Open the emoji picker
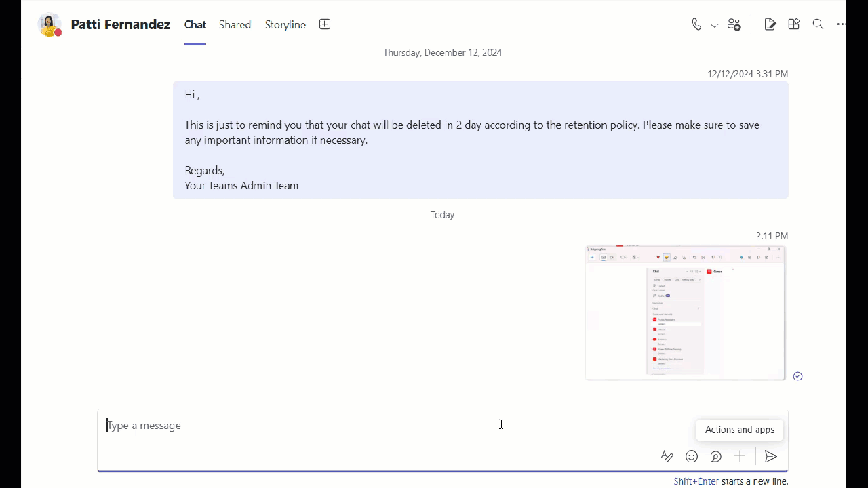 [691, 456]
